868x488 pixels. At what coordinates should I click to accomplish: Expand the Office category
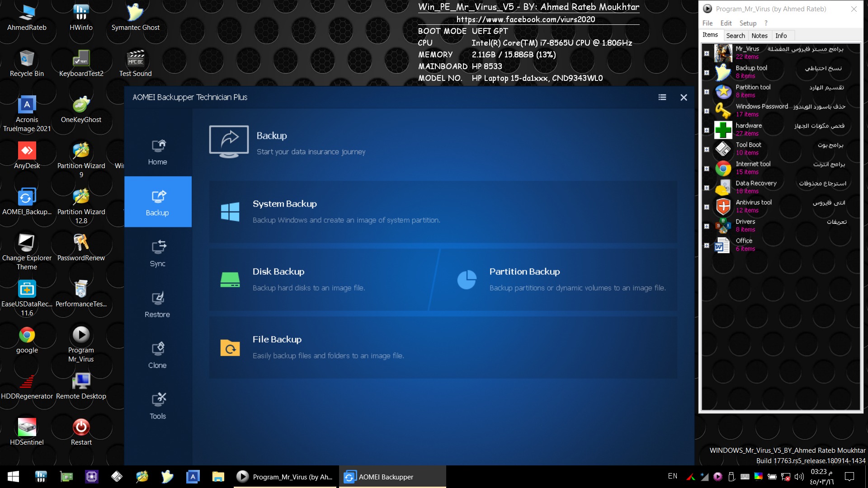pos(707,245)
